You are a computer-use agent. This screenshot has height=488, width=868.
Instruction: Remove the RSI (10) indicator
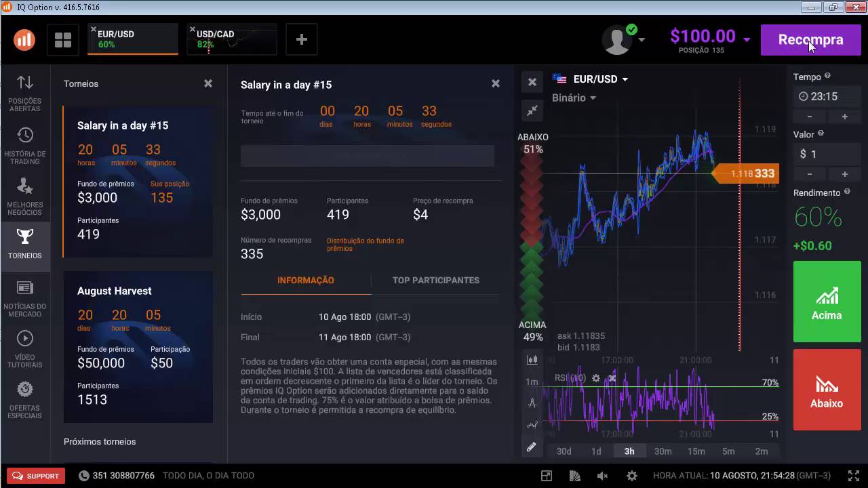coord(612,378)
